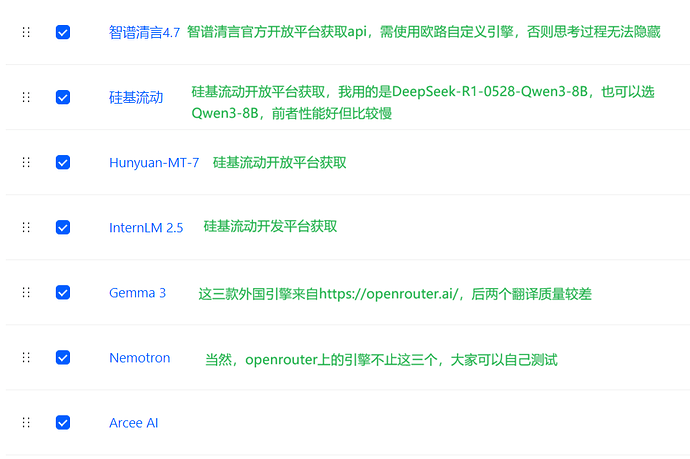690x459 pixels.
Task: Grab the drag handle beside 硅基流动
Action: [x=26, y=97]
